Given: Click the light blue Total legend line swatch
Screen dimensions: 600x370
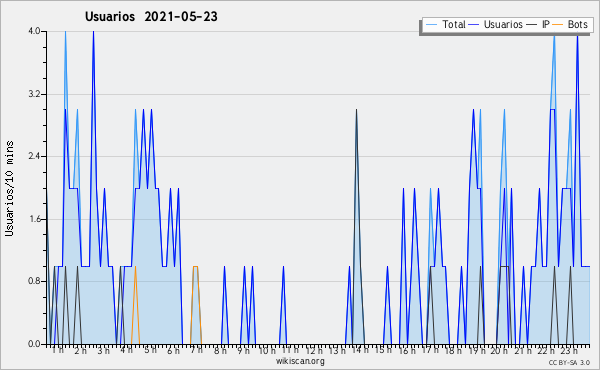Looking at the screenshot, I should (431, 25).
